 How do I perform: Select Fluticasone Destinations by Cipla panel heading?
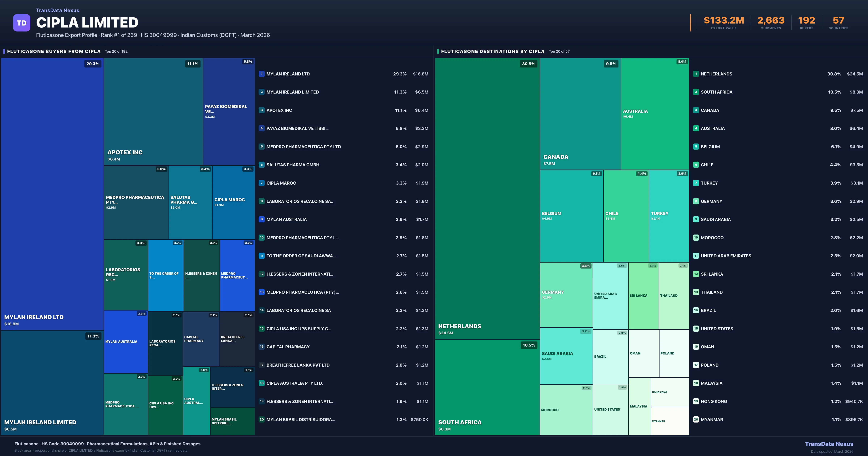coord(492,51)
